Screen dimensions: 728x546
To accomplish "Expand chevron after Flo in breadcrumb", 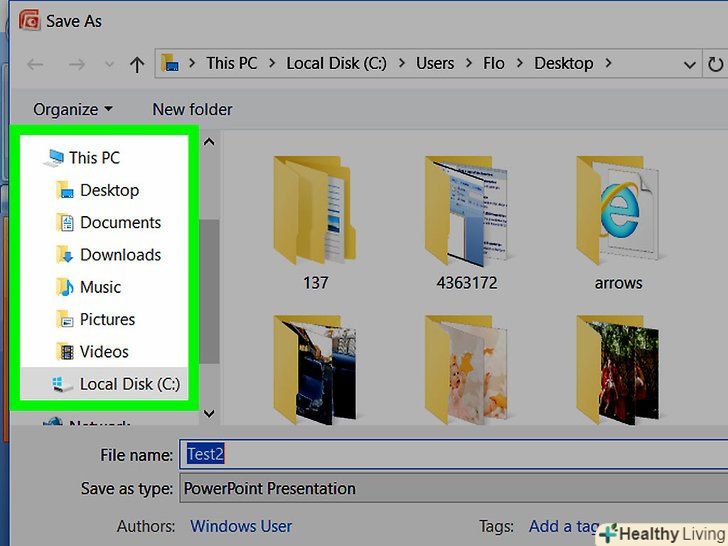I will click(x=519, y=63).
